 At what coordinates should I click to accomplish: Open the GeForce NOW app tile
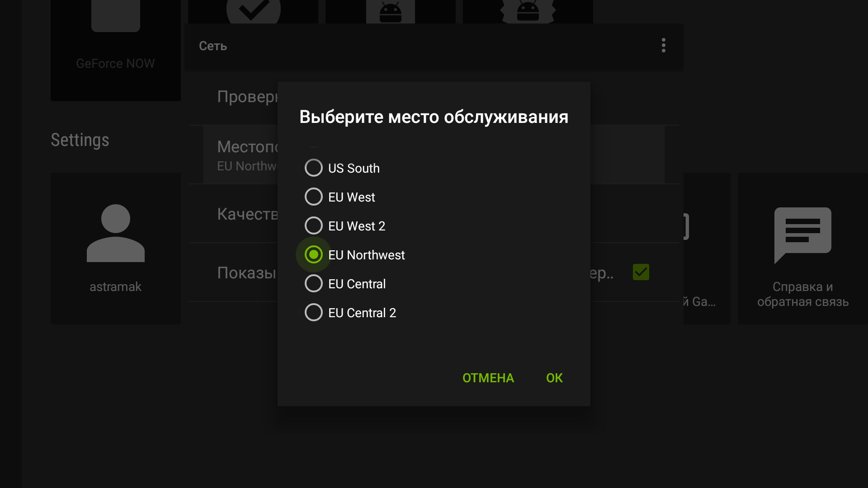(x=116, y=50)
